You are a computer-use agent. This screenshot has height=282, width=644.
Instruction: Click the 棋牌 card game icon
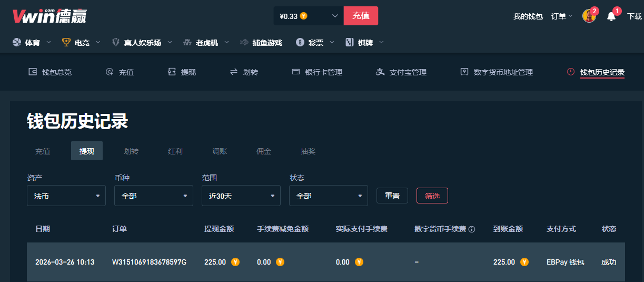pos(349,42)
